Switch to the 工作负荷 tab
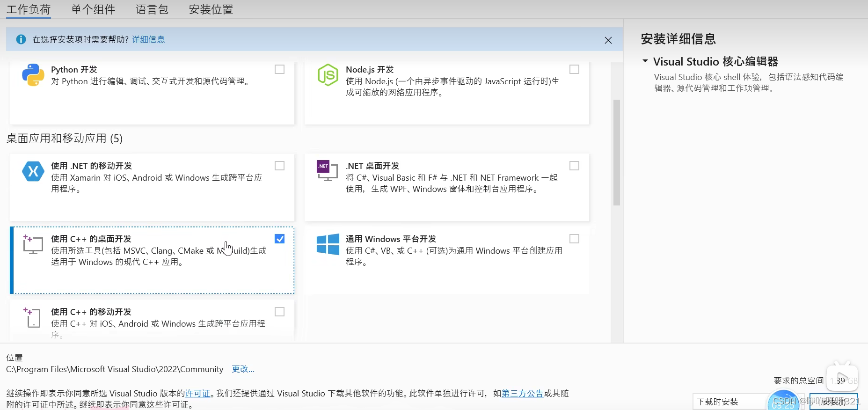The height and width of the screenshot is (410, 868). coord(29,9)
